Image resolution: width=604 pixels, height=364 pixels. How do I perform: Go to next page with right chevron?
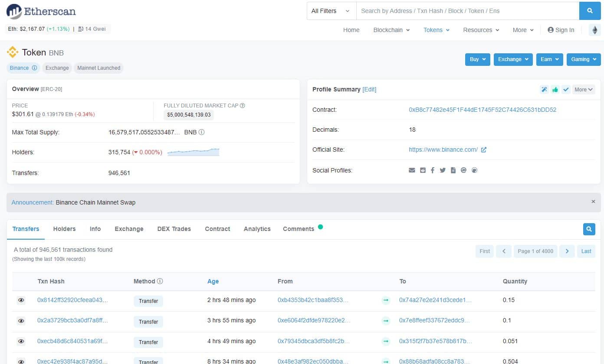pyautogui.click(x=567, y=251)
